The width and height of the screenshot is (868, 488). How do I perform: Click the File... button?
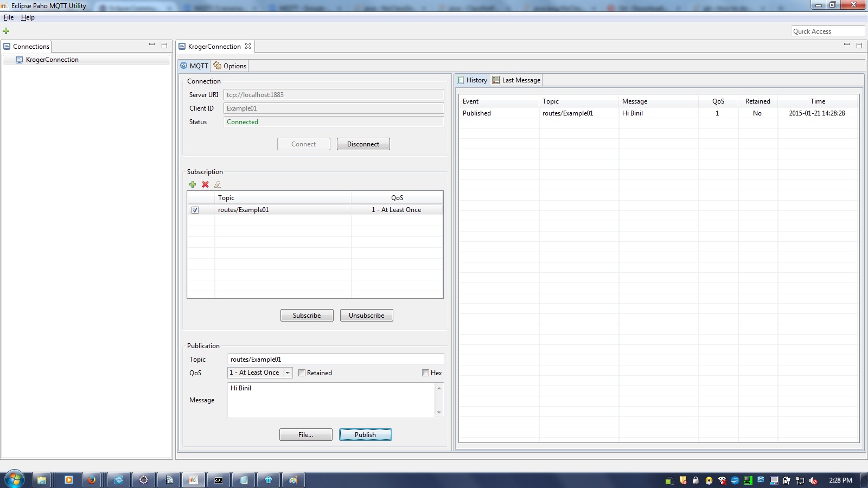point(306,435)
